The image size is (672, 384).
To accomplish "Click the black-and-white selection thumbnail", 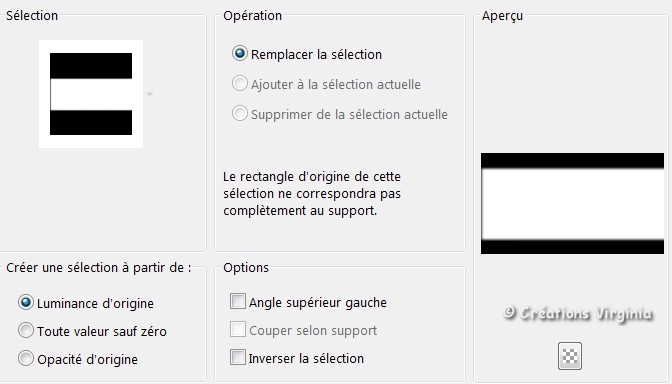I will pyautogui.click(x=91, y=94).
